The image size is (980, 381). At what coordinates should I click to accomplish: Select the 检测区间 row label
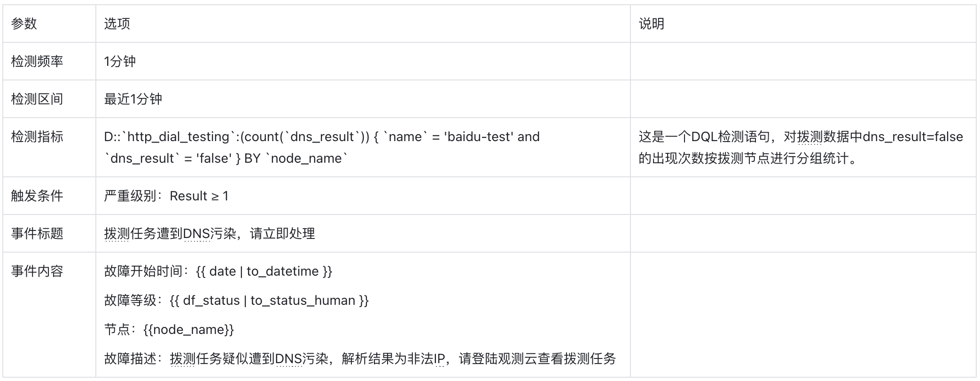pos(37,99)
